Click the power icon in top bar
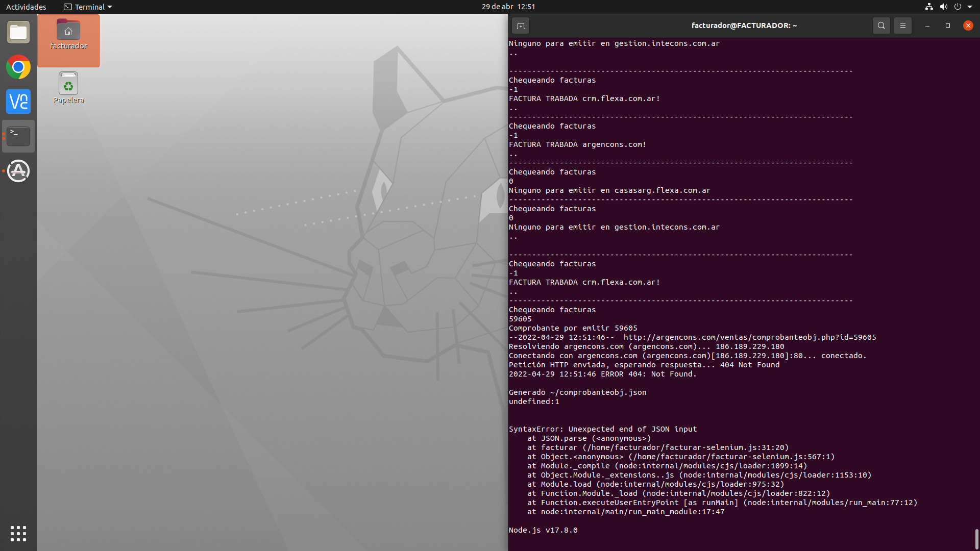 tap(958, 7)
